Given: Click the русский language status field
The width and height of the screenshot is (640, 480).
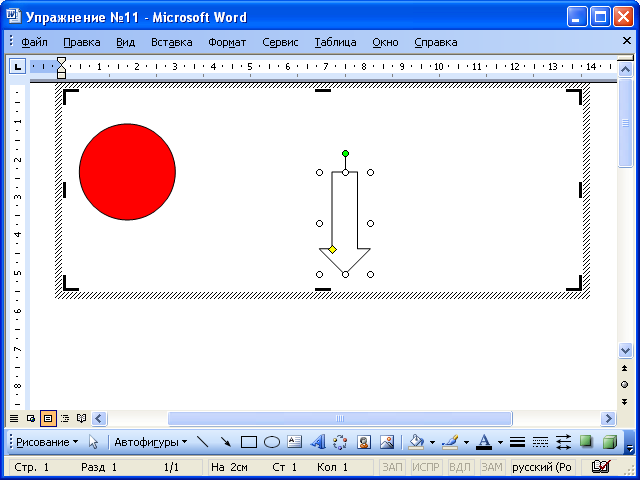Looking at the screenshot, I should tap(542, 467).
